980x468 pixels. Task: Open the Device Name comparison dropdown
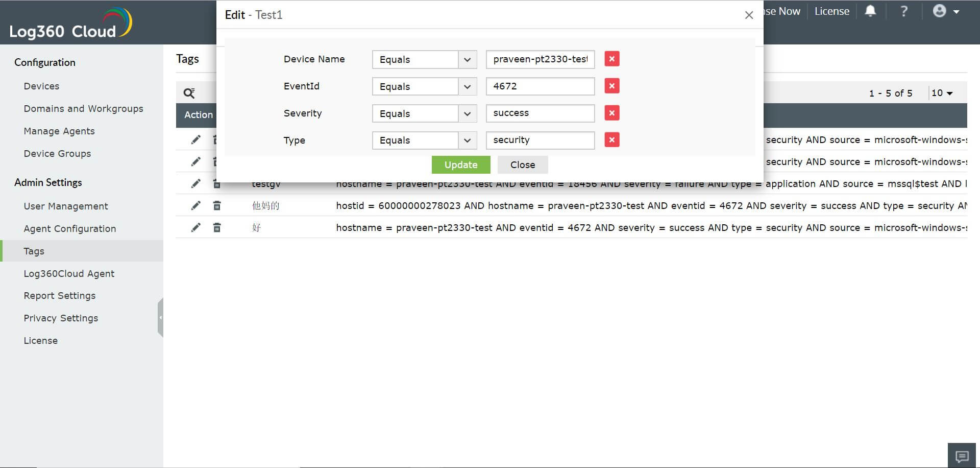[467, 59]
